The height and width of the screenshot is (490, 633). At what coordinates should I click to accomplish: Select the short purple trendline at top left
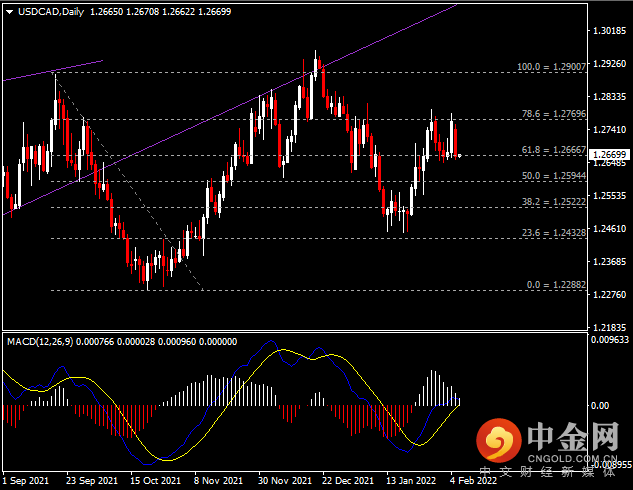pos(52,71)
